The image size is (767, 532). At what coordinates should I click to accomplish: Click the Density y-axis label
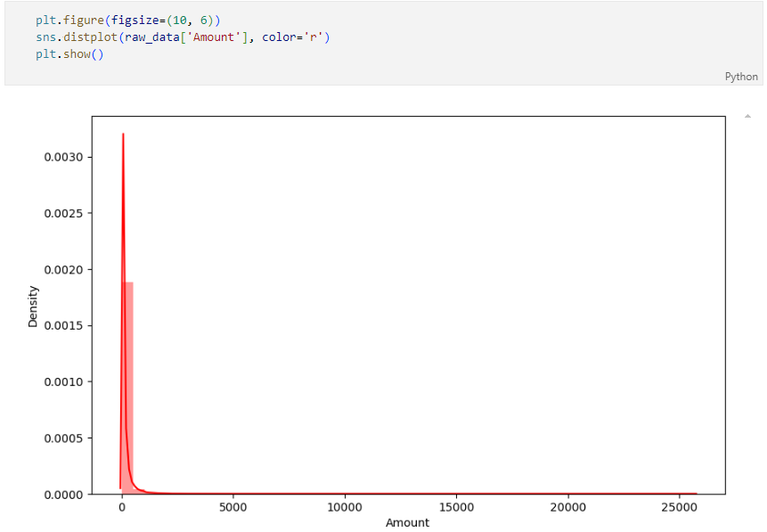click(33, 307)
